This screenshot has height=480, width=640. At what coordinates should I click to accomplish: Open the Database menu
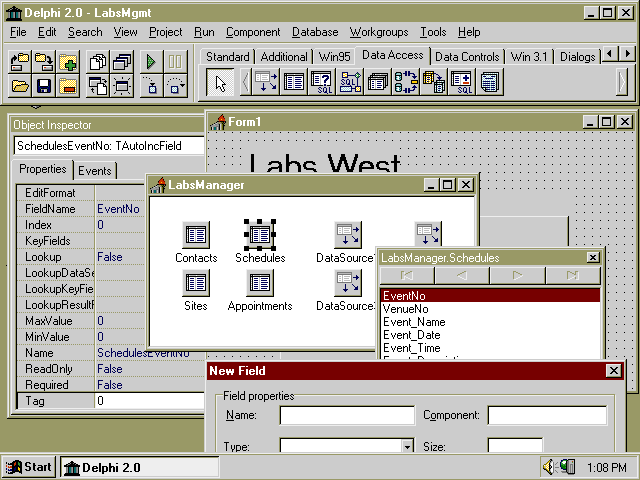click(315, 32)
